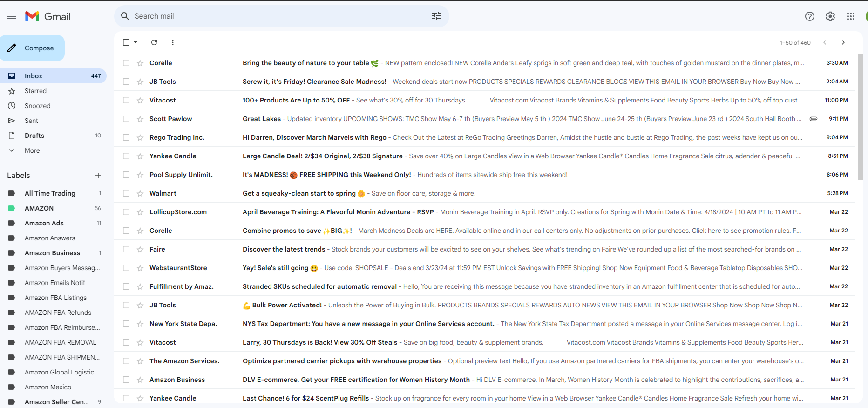Star the Fulfillment by Amazon email
Image resolution: width=868 pixels, height=408 pixels.
tap(140, 286)
